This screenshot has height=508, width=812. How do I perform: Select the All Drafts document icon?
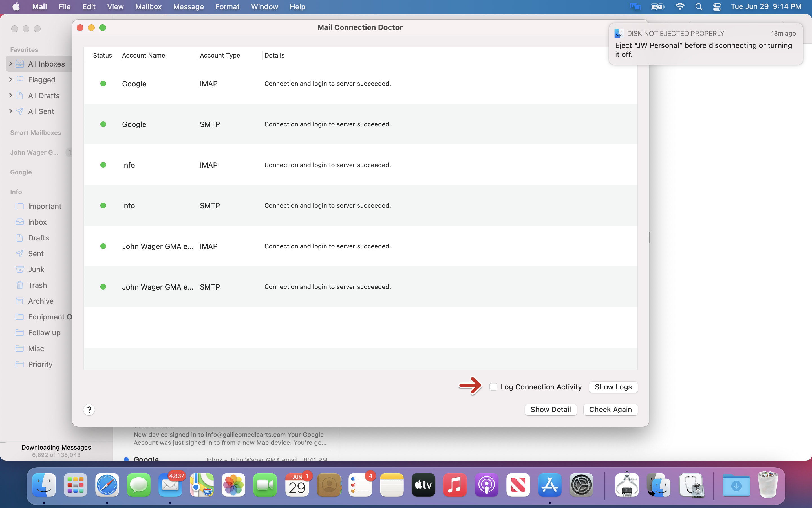pos(20,95)
